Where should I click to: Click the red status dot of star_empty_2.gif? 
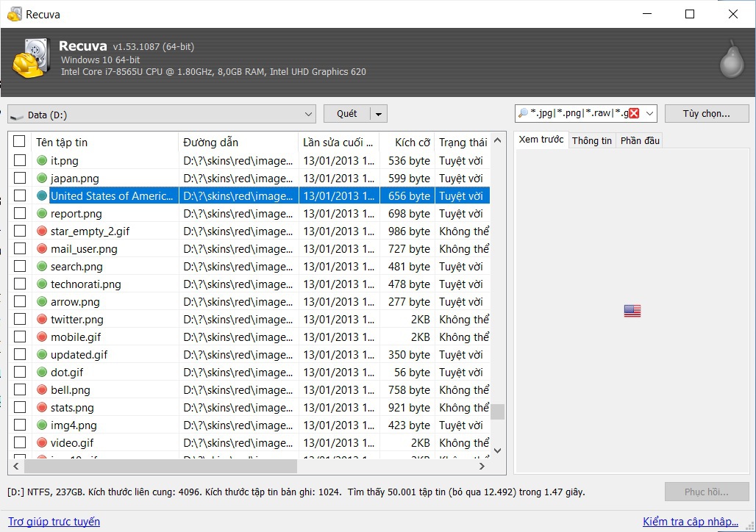[x=42, y=231]
